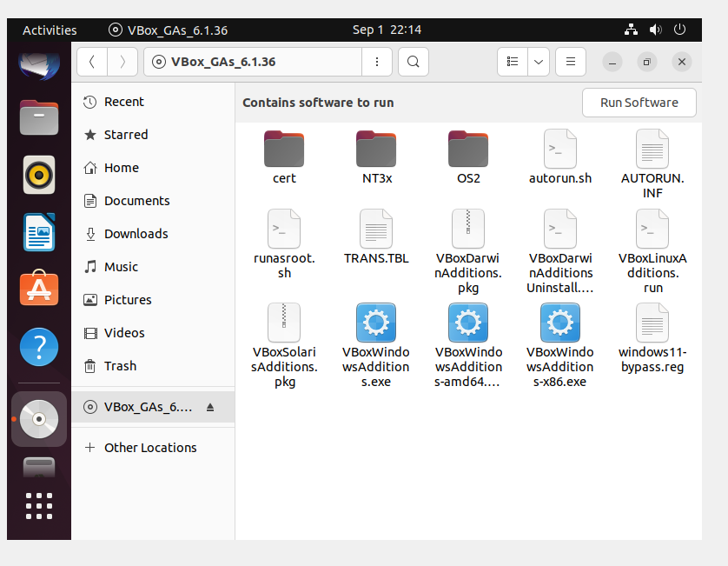Open Trash in the sidebar
The height and width of the screenshot is (566, 728).
pyautogui.click(x=153, y=366)
